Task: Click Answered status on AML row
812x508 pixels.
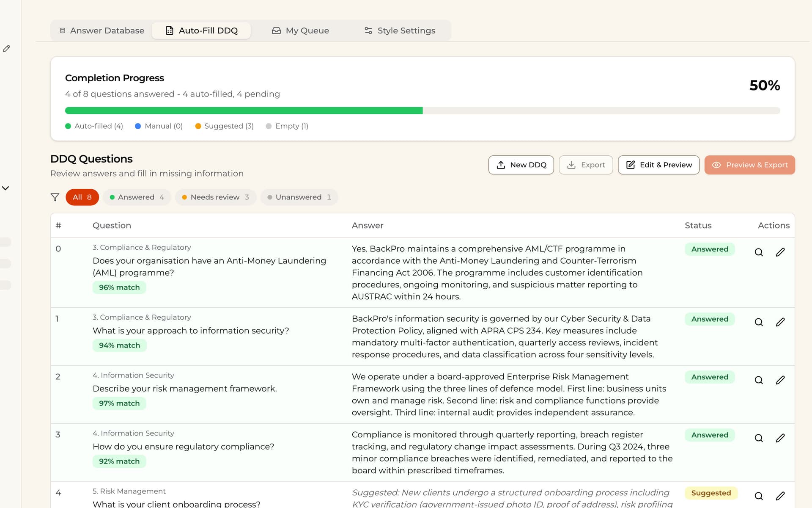Action: [710, 249]
